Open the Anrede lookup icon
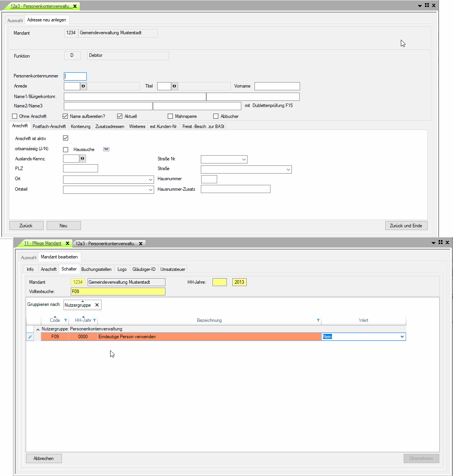Screen dimensions: 453x476 tap(83, 86)
